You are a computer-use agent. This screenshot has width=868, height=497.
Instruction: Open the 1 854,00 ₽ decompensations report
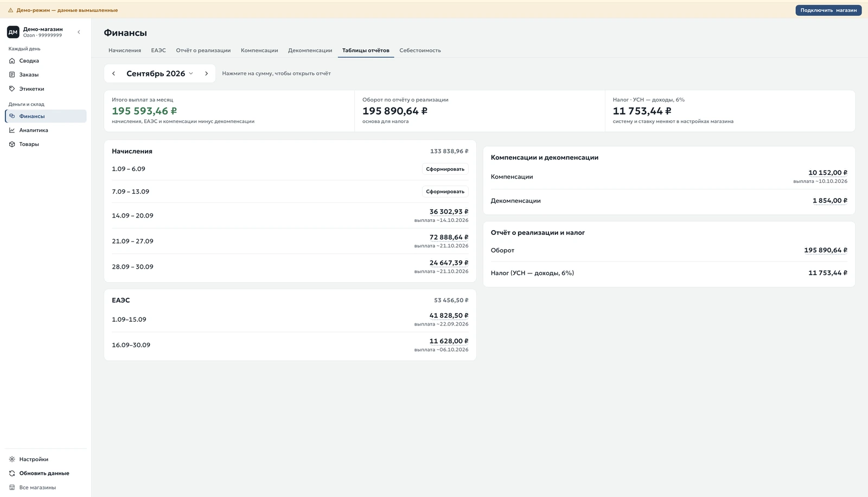pyautogui.click(x=830, y=201)
